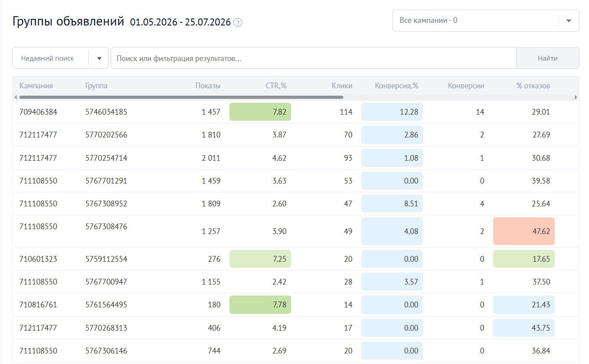Select group 5746034185 cell

(x=106, y=112)
